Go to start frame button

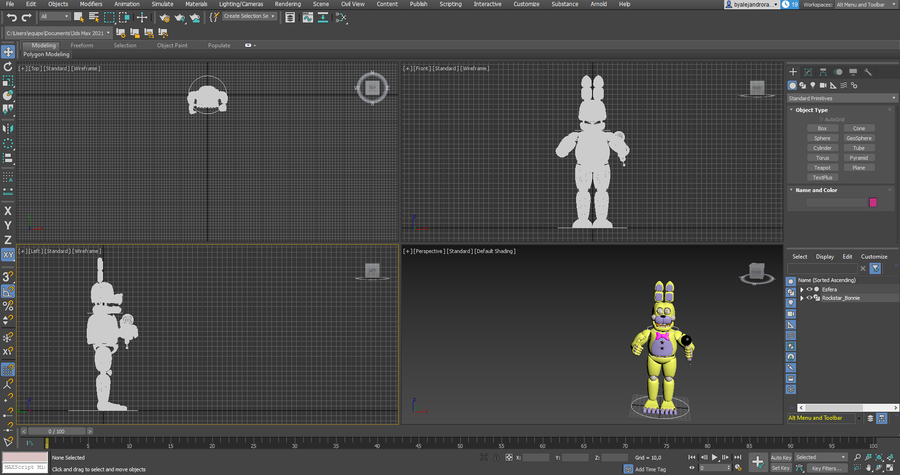[x=692, y=457]
